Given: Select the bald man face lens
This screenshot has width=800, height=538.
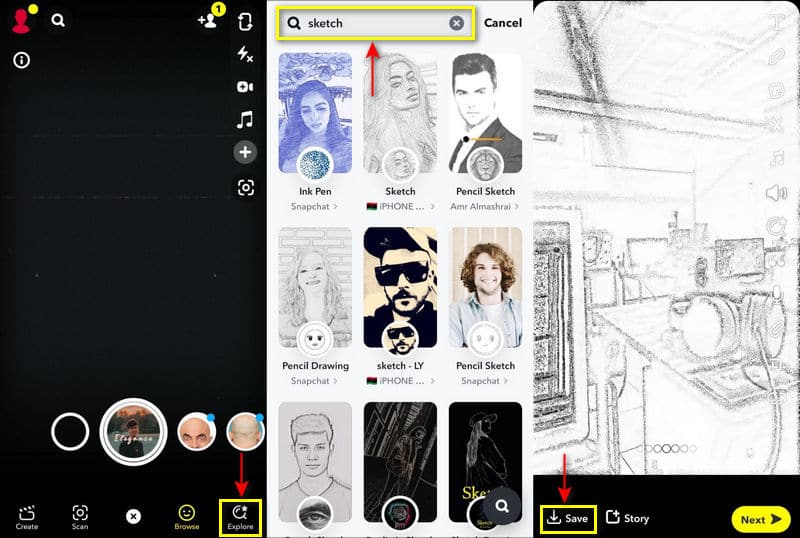Looking at the screenshot, I should tap(196, 432).
